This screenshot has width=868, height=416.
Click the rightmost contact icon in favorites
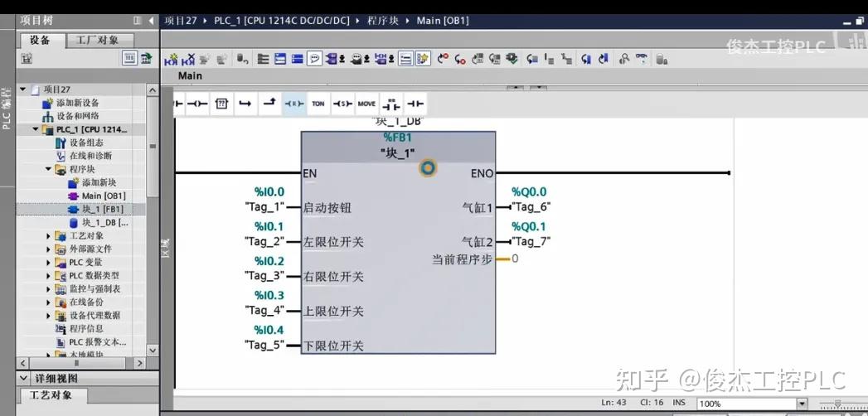[415, 104]
